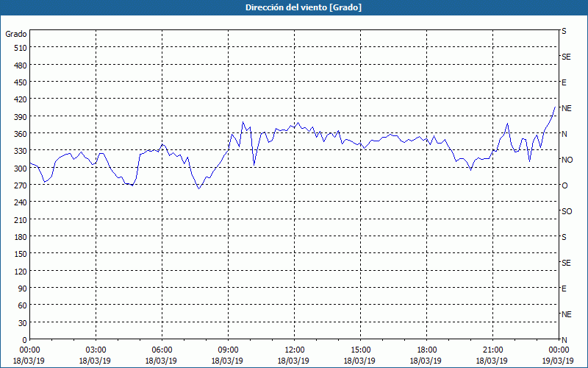Select the 510 y-axis value
The height and width of the screenshot is (368, 588).
[x=21, y=48]
